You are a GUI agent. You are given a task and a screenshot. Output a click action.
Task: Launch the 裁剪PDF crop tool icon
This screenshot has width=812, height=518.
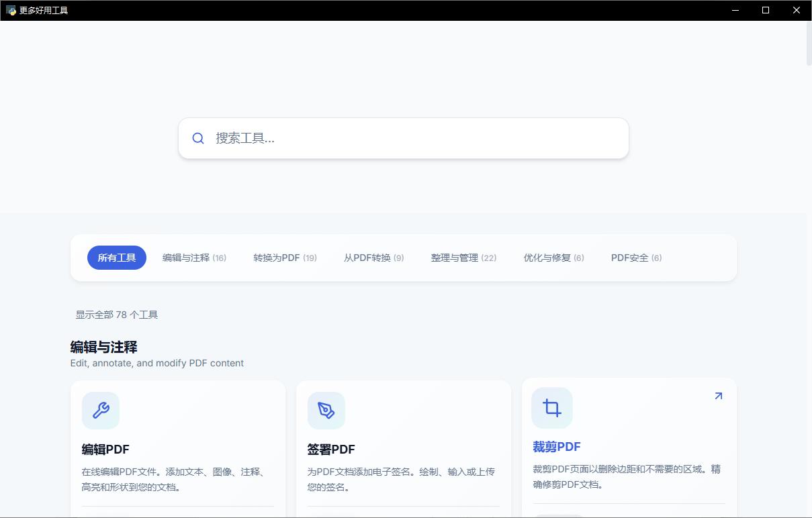tap(551, 407)
